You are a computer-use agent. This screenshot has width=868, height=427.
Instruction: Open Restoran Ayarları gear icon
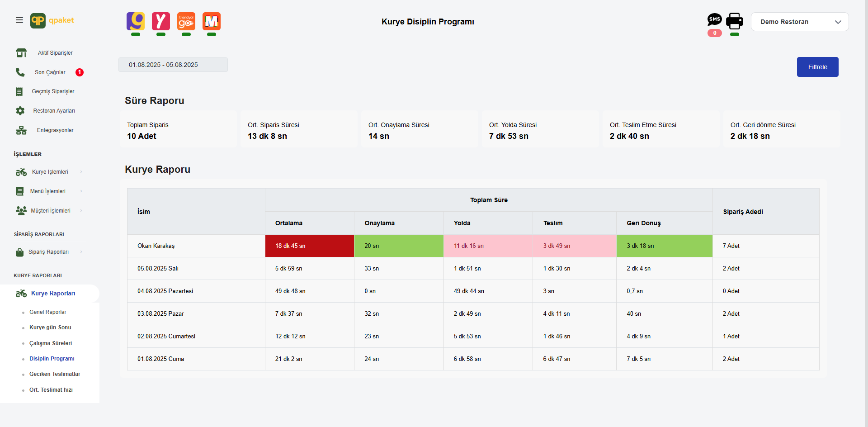click(20, 111)
